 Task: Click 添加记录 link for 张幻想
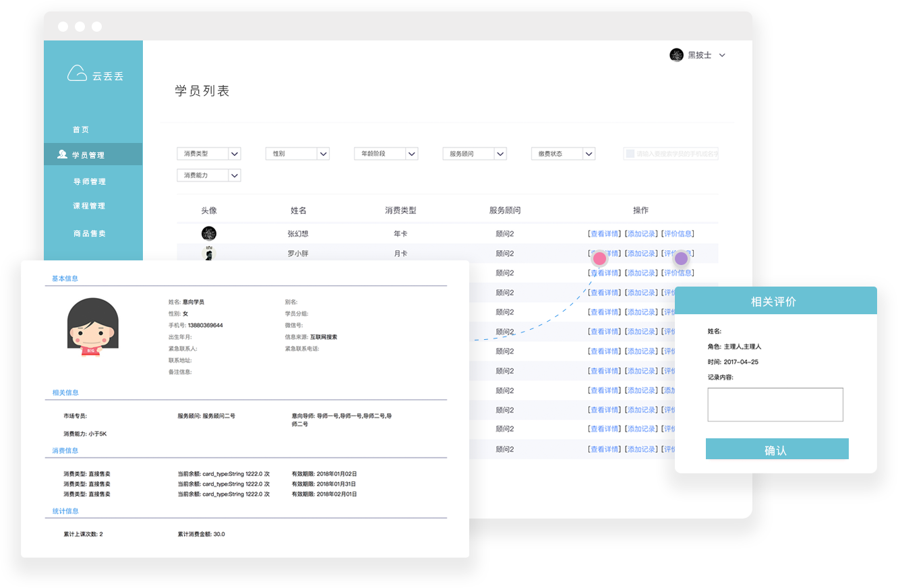tap(640, 234)
